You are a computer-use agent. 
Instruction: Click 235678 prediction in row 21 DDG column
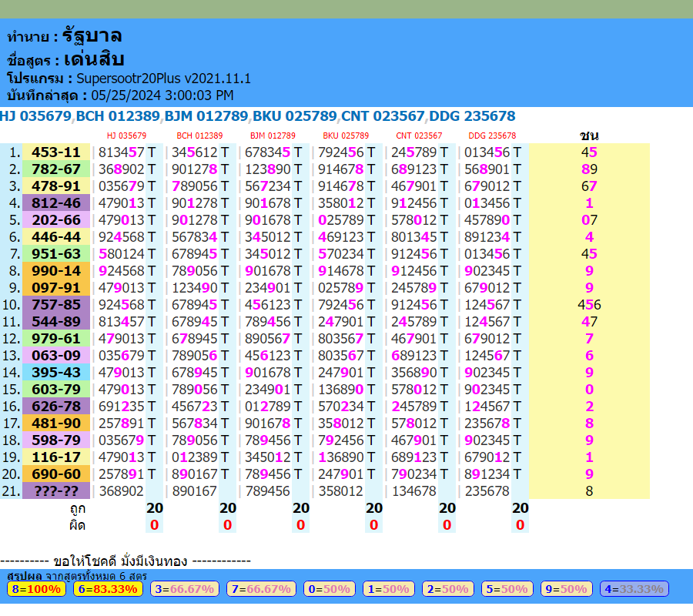tap(487, 491)
